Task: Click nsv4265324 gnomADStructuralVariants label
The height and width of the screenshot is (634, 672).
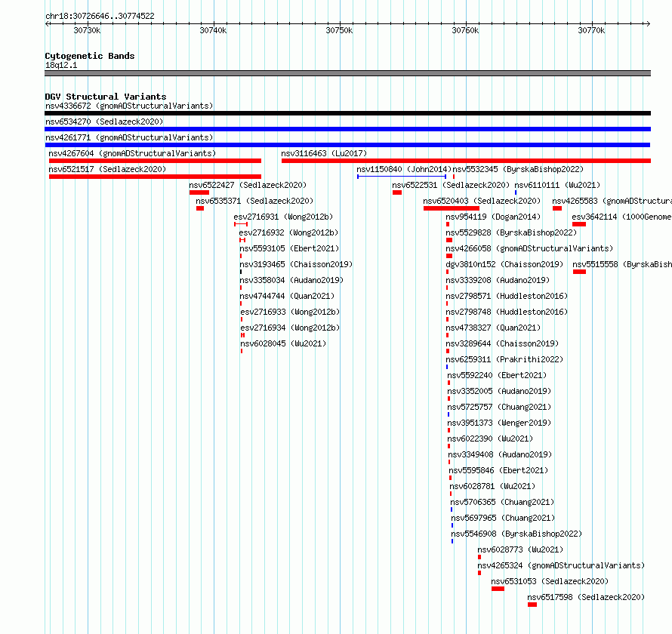Action: tap(561, 565)
